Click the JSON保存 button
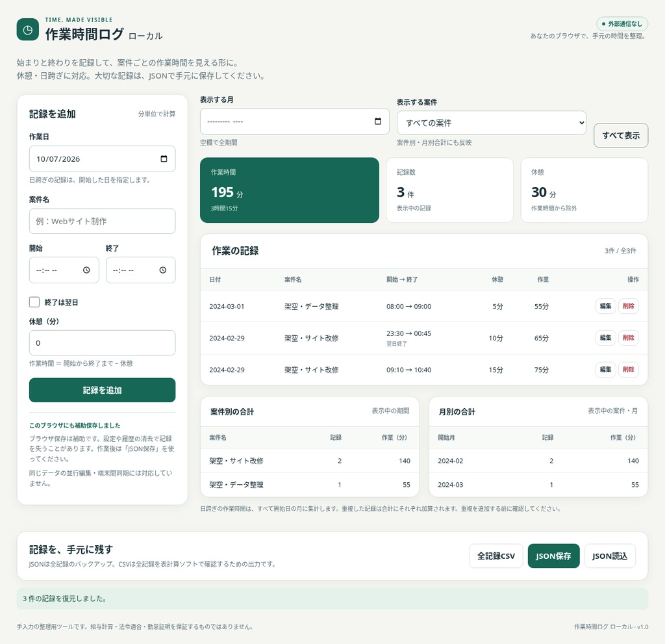665x644 pixels. pyautogui.click(x=553, y=556)
